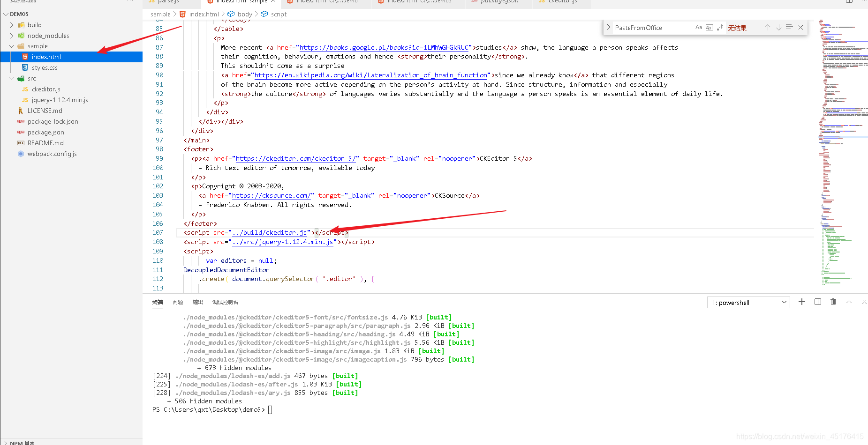868x445 pixels.
Task: Click the <footer> tag on line 98
Action: coord(198,149)
